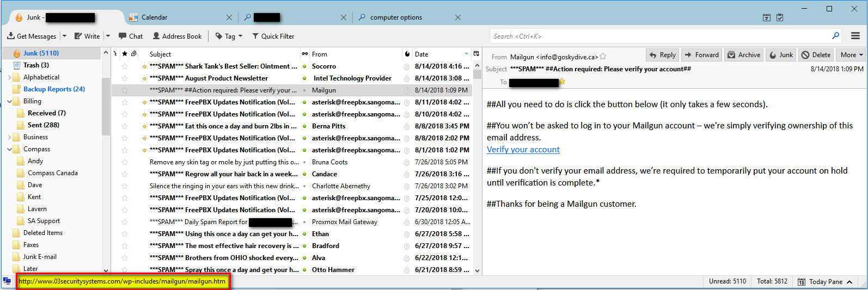Open the Proxmox Mail Gateway spam report
The height and width of the screenshot is (290, 868).
pos(291,222)
